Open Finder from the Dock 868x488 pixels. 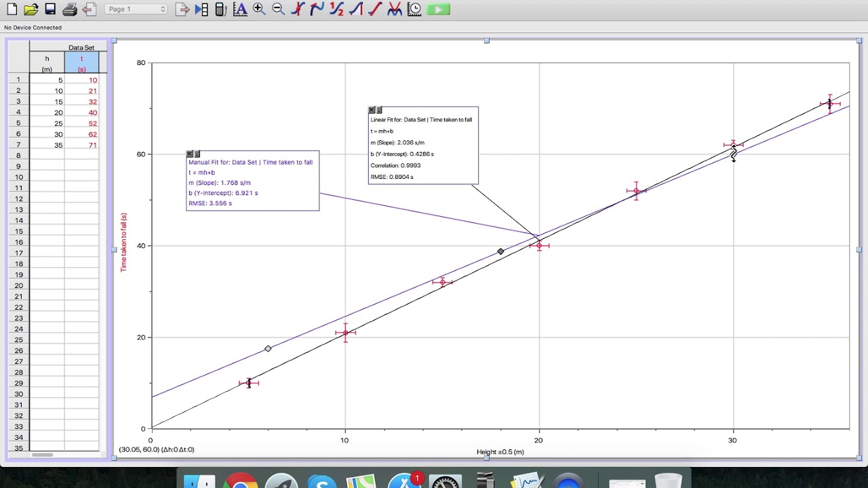199,481
